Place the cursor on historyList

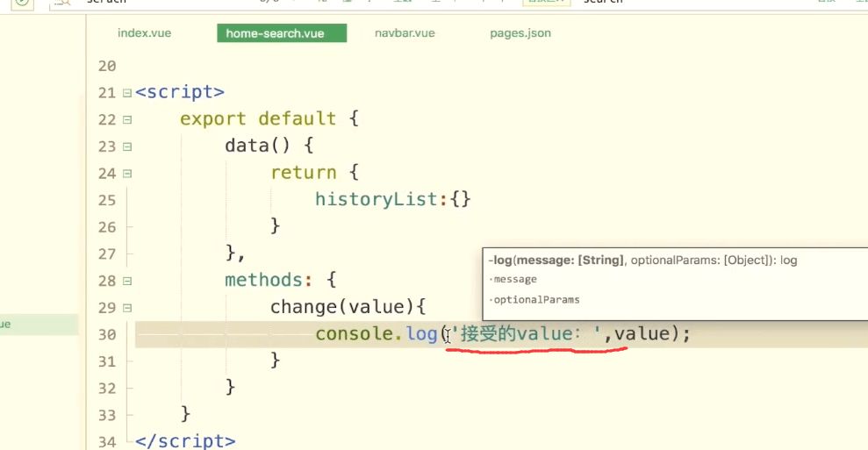click(377, 199)
